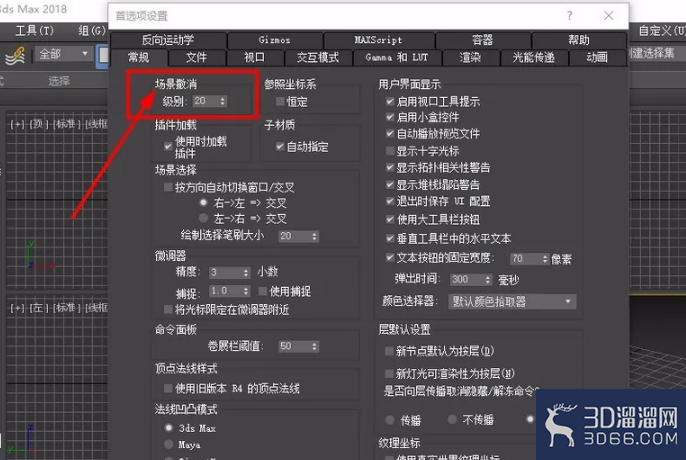Click the 精度 value field
The image size is (686, 460).
point(225,273)
